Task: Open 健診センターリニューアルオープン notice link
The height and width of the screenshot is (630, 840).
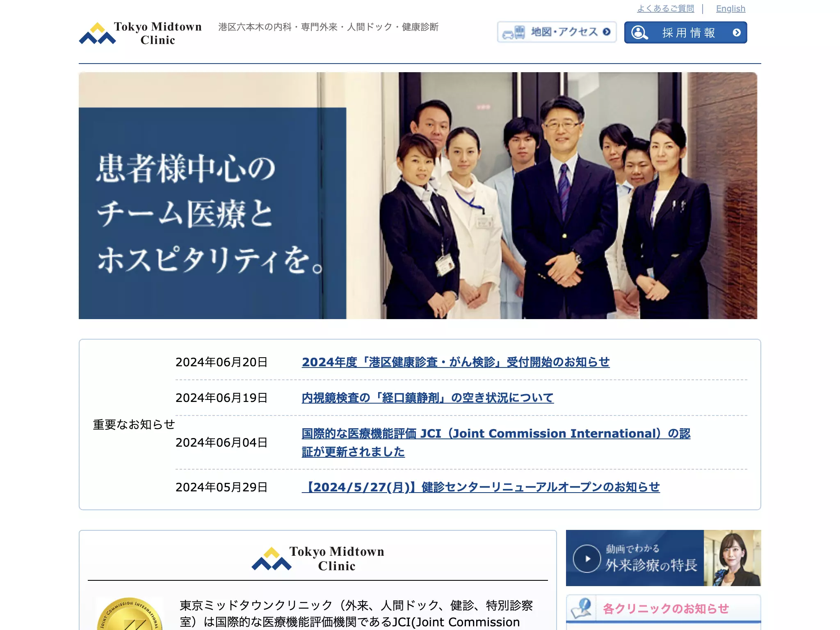Action: [x=481, y=487]
